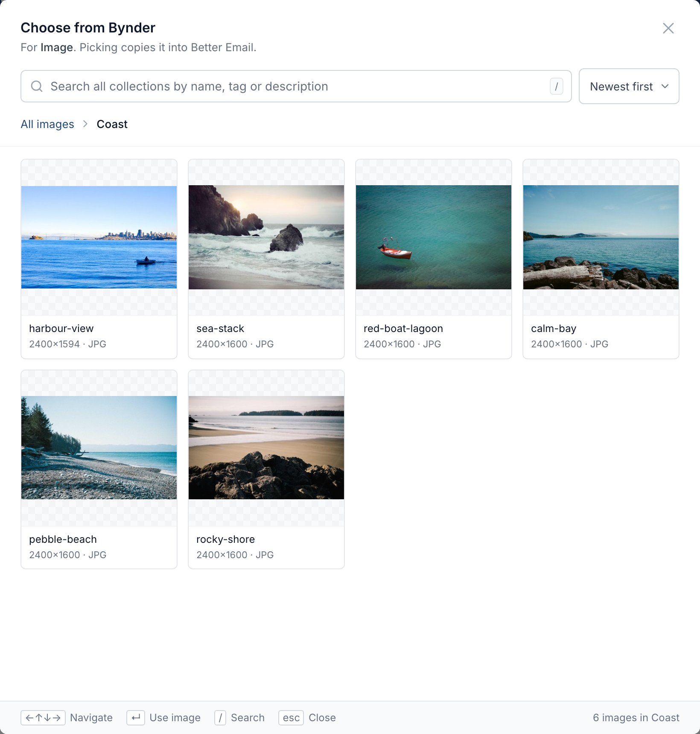Click the 6 images in Coast status text
This screenshot has width=700, height=734.
click(x=636, y=718)
